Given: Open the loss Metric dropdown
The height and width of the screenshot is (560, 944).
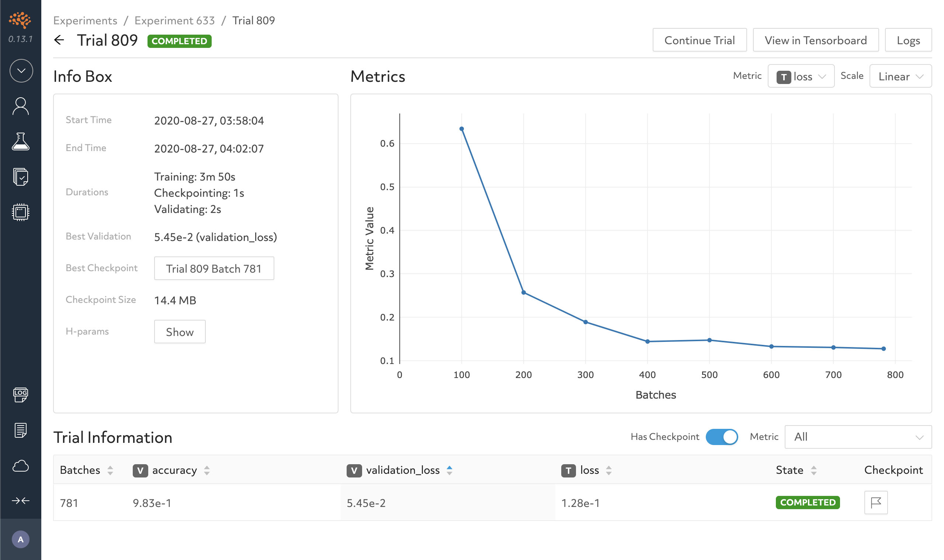Looking at the screenshot, I should click(x=801, y=76).
